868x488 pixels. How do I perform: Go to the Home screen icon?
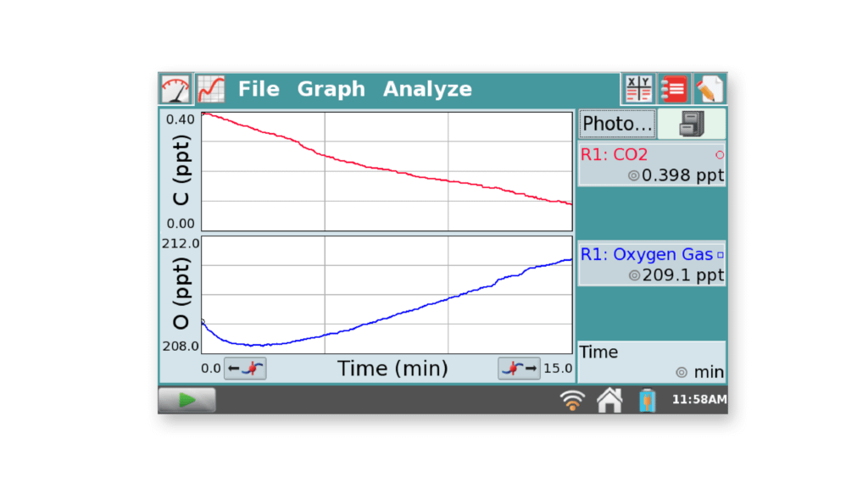click(x=609, y=399)
